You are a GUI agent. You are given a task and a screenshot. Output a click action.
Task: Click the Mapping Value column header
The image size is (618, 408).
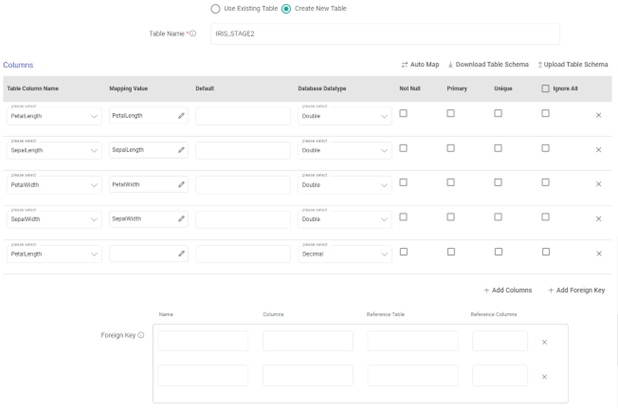[128, 89]
